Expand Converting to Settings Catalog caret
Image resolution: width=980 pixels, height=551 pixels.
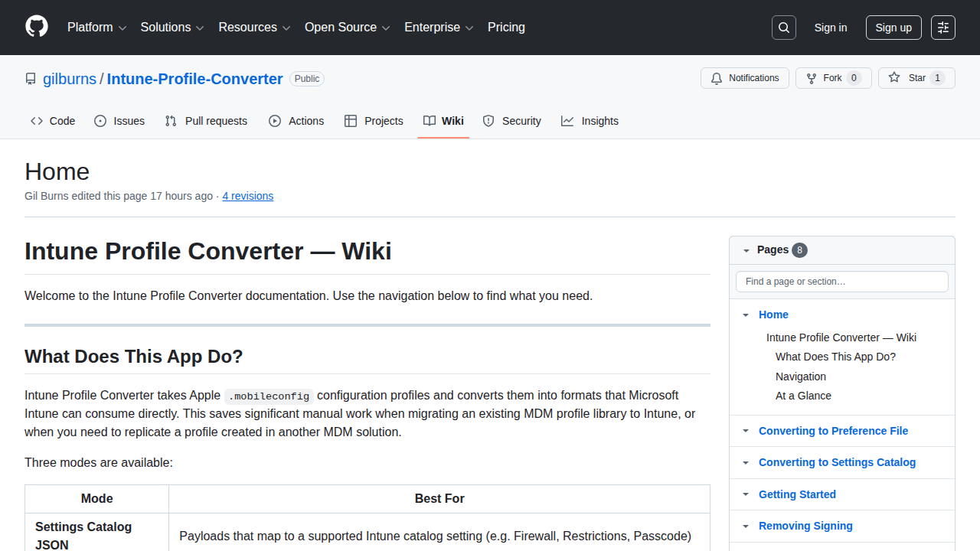[x=746, y=463]
